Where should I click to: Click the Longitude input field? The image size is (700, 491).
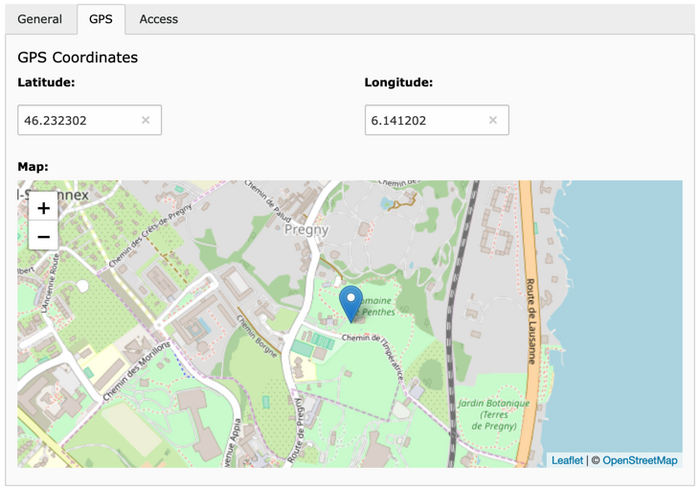(437, 120)
